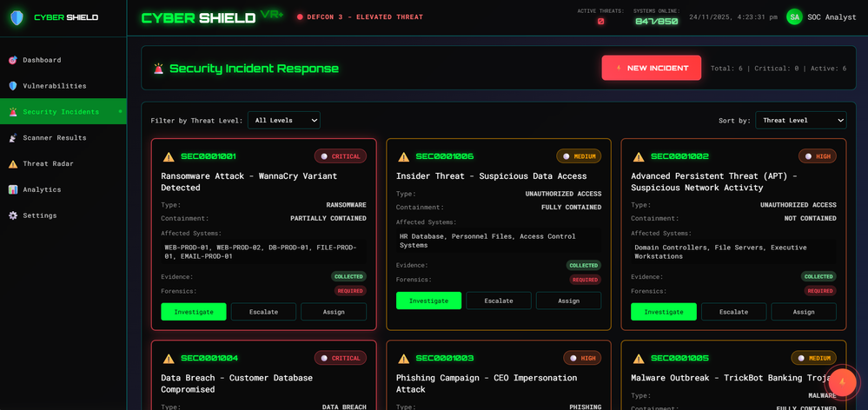This screenshot has height=410, width=868.
Task: Click the red floating lightning action button
Action: point(843,382)
